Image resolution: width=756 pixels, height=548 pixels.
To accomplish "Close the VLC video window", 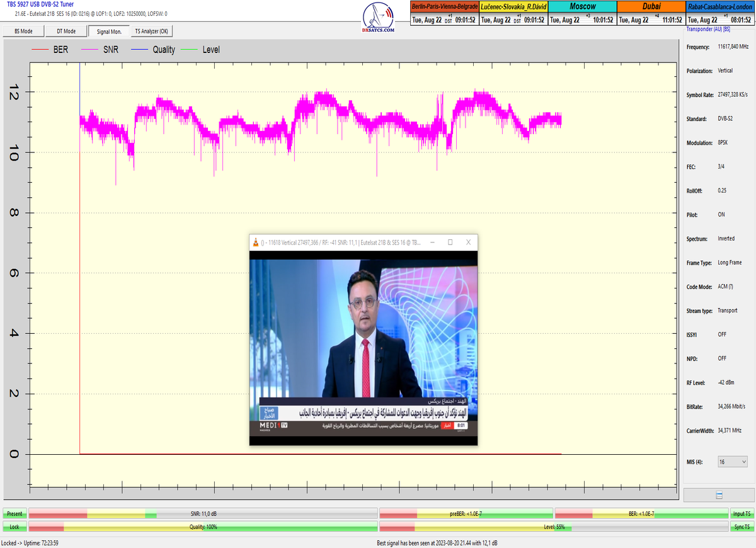I will click(x=468, y=243).
